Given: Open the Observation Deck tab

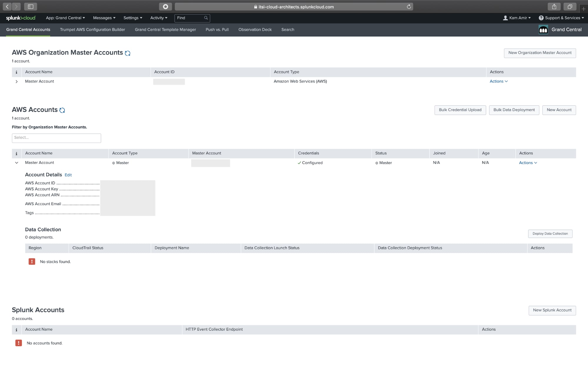Looking at the screenshot, I should (x=255, y=30).
